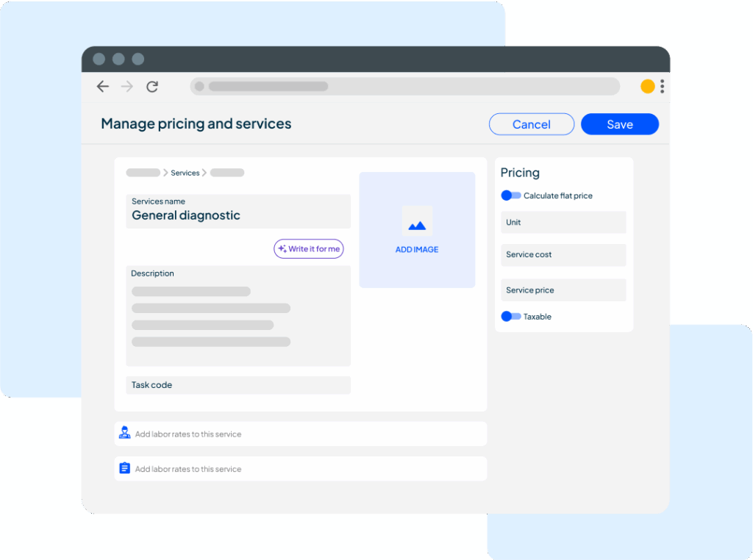Click the technician icon on the labor rates bar

[124, 433]
